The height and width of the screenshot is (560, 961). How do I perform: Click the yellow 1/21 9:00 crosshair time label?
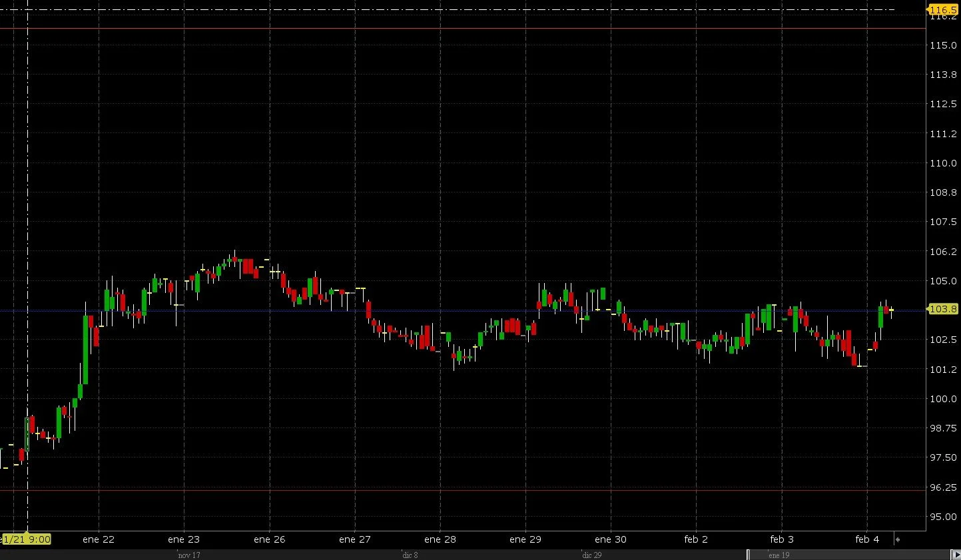coord(27,539)
